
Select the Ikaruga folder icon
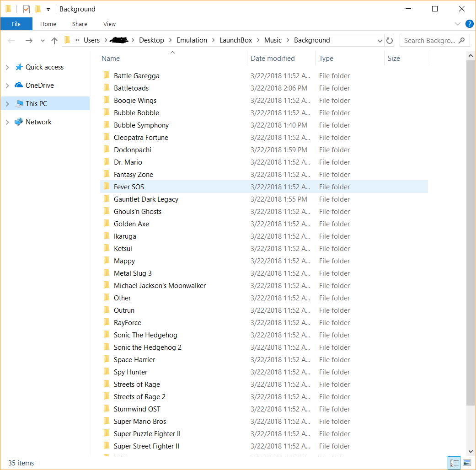[x=107, y=236]
